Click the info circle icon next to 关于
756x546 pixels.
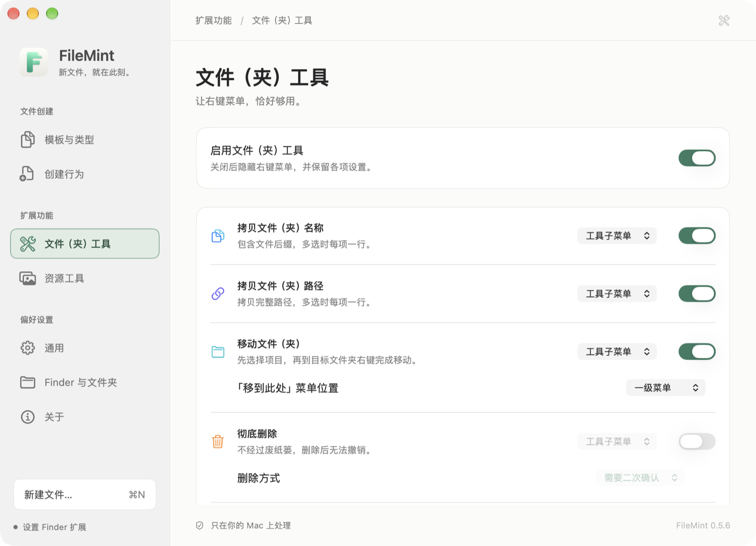pyautogui.click(x=27, y=417)
